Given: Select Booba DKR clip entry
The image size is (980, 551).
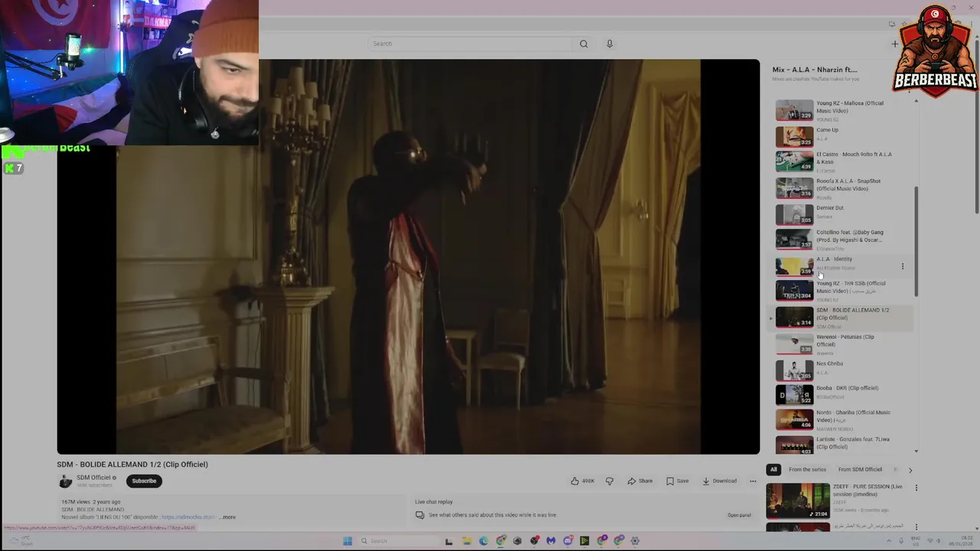Looking at the screenshot, I should (842, 394).
